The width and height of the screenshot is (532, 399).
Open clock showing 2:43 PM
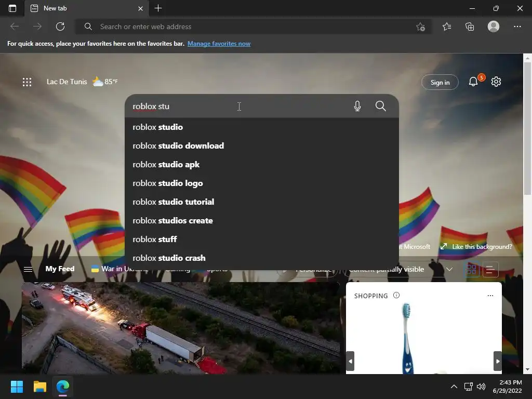click(507, 387)
